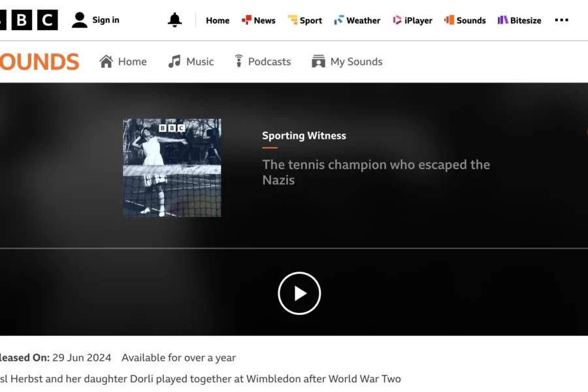Go to Sounds Home with house icon
588x392 pixels.
[x=123, y=61]
